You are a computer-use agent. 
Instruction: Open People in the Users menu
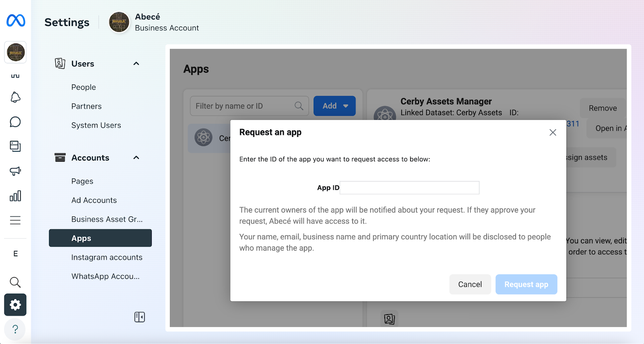(x=84, y=87)
